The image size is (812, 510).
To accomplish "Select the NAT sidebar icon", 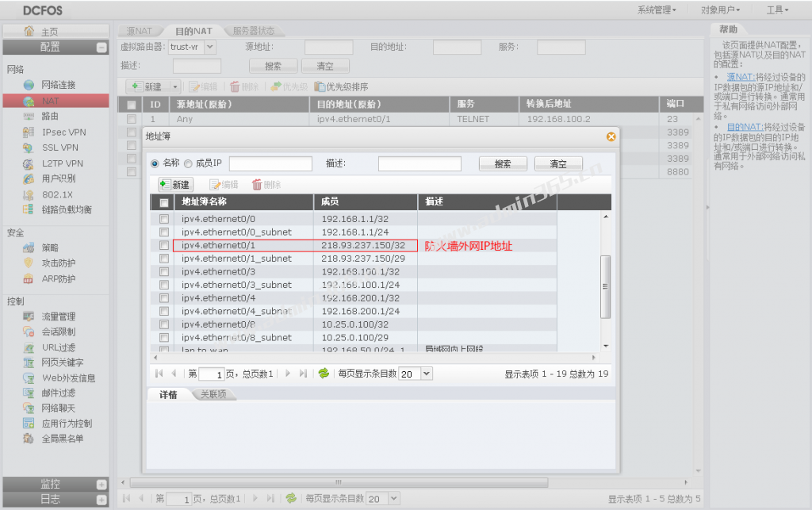I will (29, 101).
